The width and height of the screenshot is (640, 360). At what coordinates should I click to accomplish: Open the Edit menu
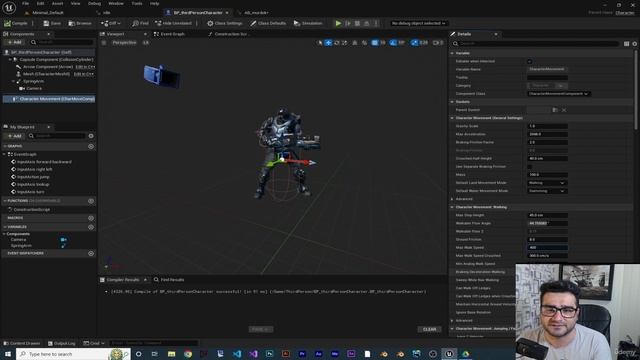tap(40, 3)
